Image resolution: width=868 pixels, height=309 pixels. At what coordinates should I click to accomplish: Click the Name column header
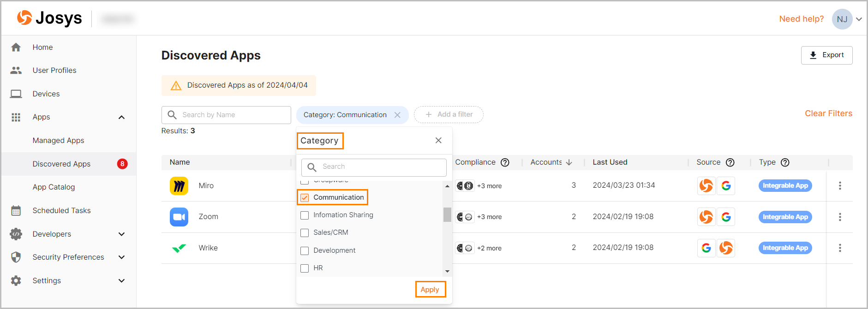pos(180,162)
